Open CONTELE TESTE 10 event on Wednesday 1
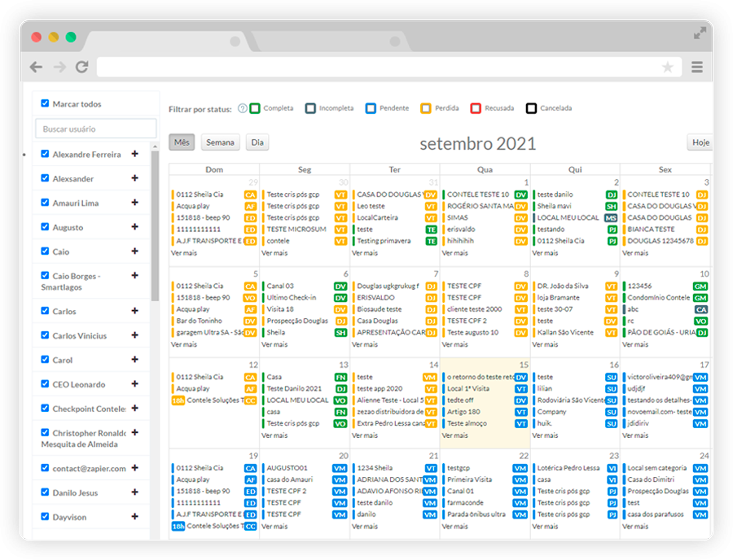This screenshot has width=733, height=560. [485, 195]
